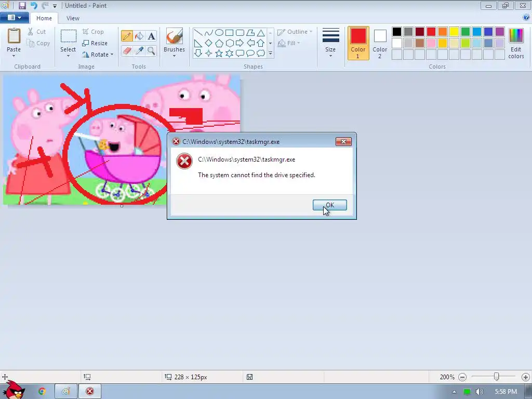Choose the Rounded rectangle shape
This screenshot has width=532, height=399.
[240, 33]
